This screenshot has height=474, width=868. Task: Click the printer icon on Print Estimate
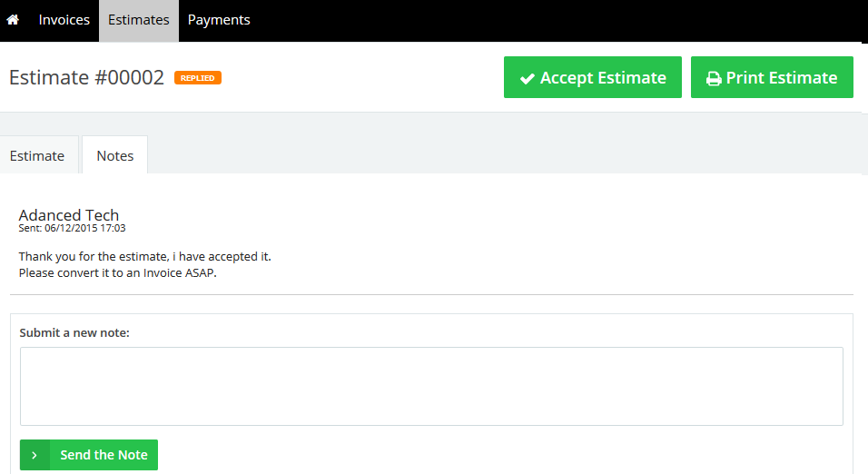point(714,79)
